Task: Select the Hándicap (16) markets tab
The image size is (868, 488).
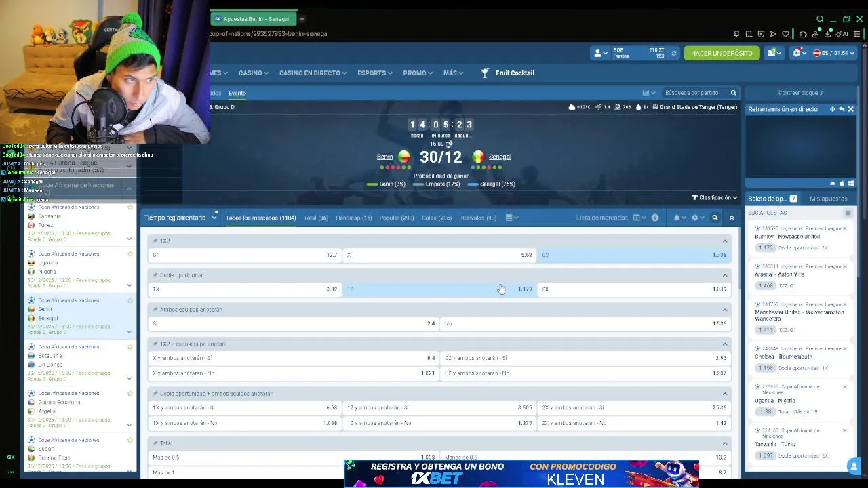Action: (354, 218)
